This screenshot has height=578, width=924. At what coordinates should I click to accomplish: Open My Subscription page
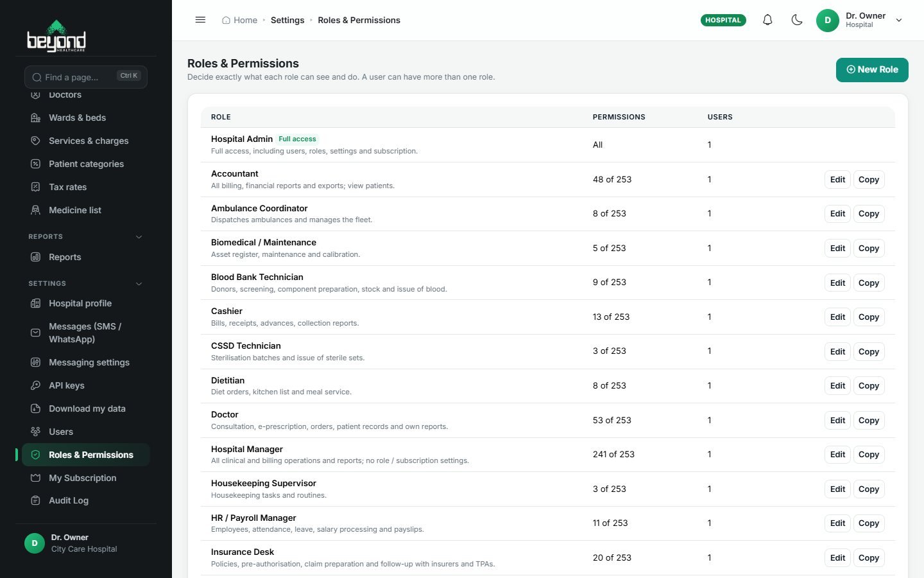tap(86, 478)
